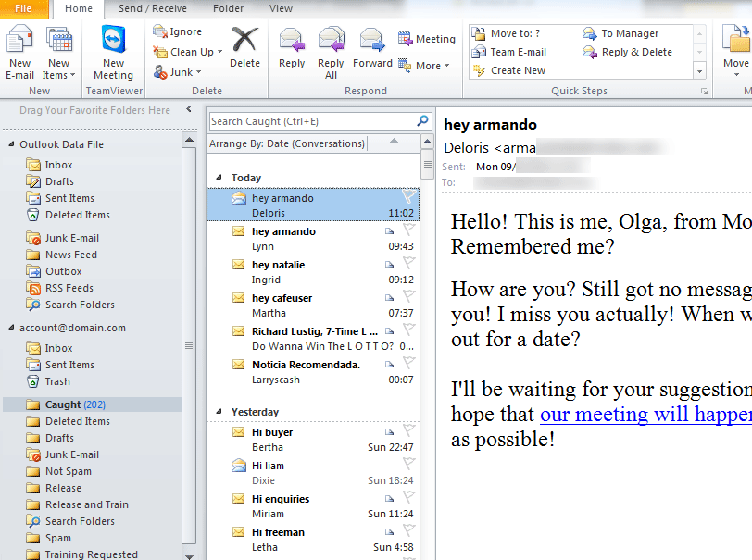
Task: Collapse the account@domain.com tree
Action: pyautogui.click(x=11, y=328)
